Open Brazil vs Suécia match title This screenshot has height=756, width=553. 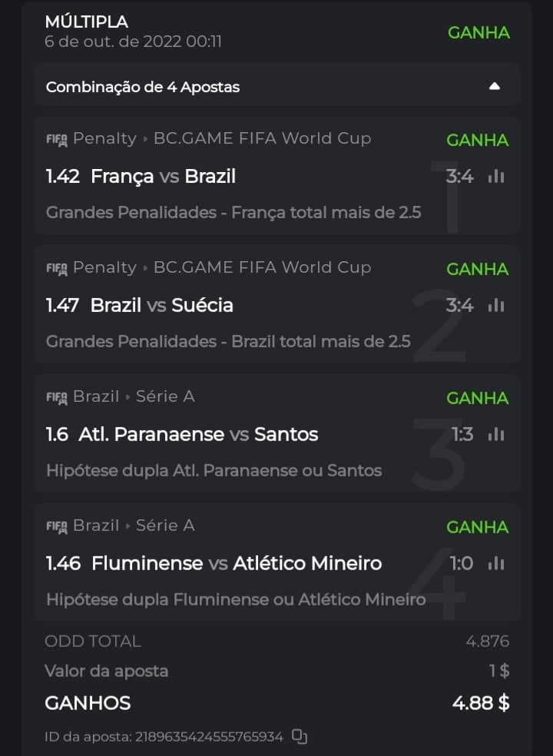click(161, 306)
